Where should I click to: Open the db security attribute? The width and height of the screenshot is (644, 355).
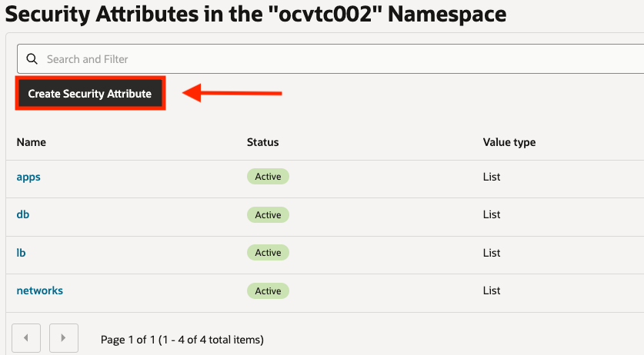coord(23,214)
